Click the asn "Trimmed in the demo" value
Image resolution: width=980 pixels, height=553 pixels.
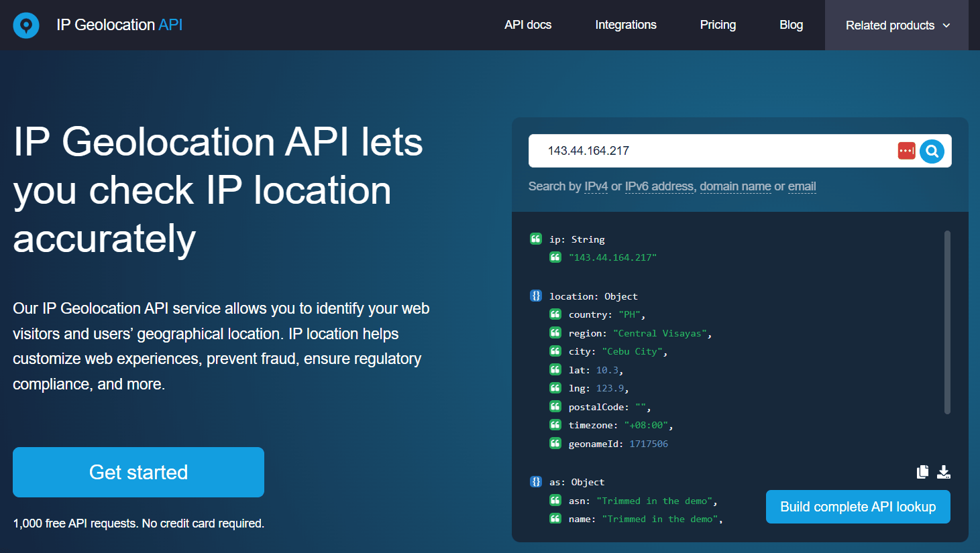[655, 501]
